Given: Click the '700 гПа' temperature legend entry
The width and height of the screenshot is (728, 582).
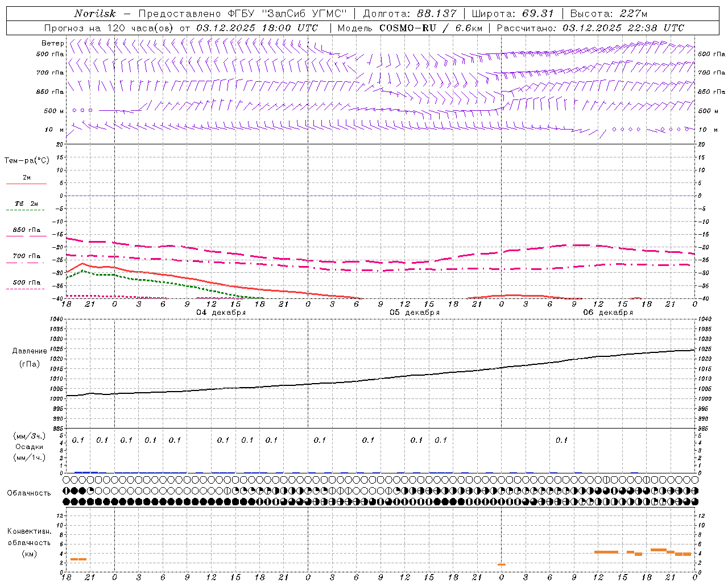Looking at the screenshot, I should [x=27, y=256].
